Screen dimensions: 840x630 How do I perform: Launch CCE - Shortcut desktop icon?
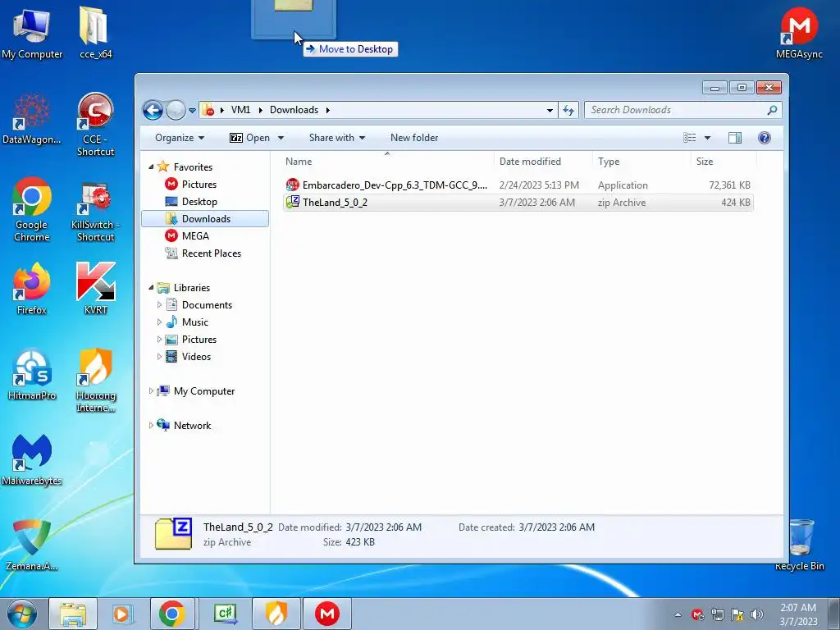95,125
